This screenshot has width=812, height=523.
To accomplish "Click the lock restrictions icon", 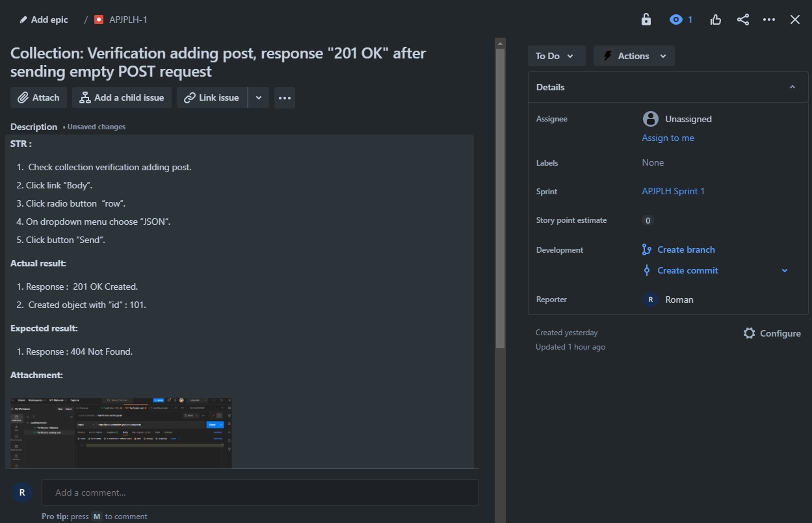I will [646, 19].
